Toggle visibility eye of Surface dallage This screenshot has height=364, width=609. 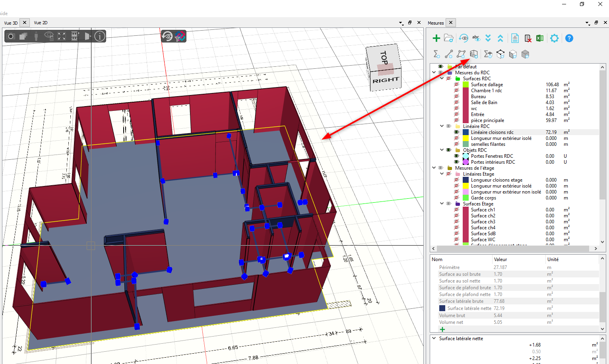click(456, 84)
